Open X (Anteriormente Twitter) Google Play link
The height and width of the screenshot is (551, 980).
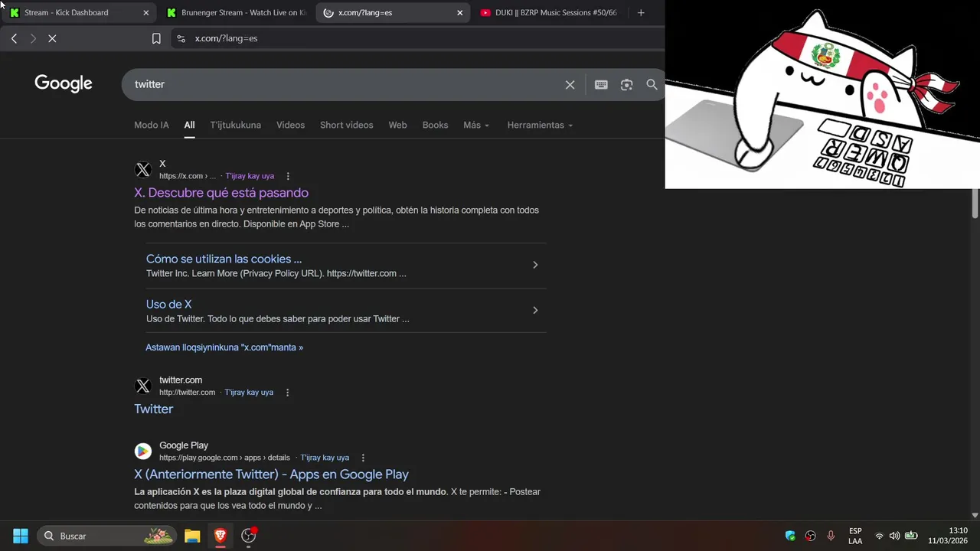271,474
